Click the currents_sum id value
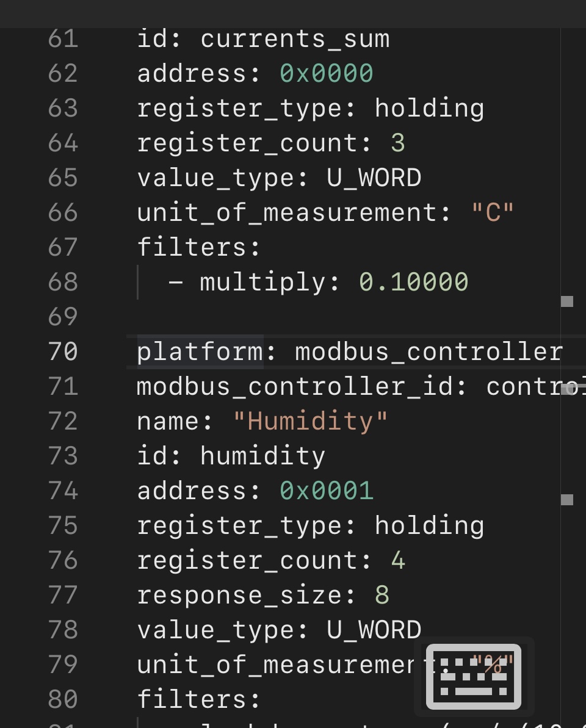The height and width of the screenshot is (728, 586). tap(295, 38)
